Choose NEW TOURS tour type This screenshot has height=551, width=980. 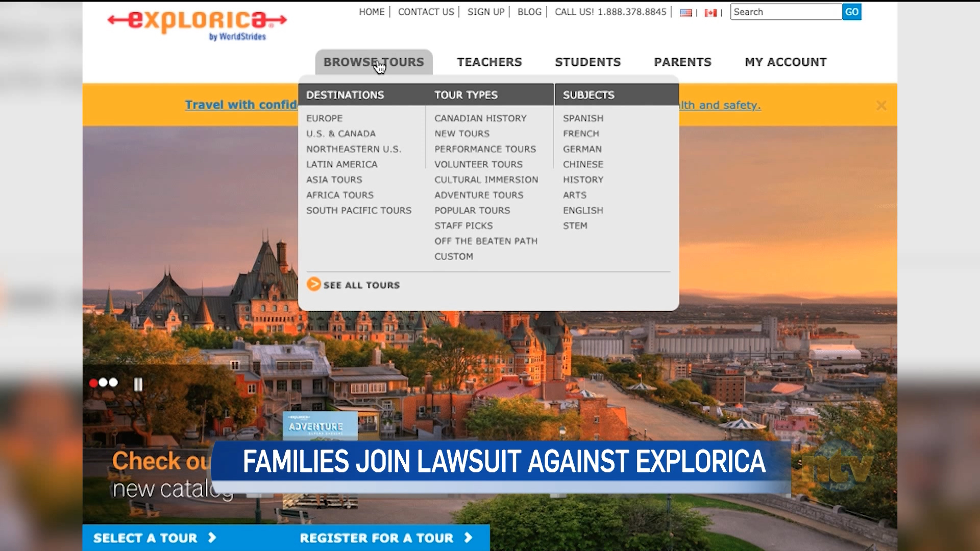click(x=462, y=134)
